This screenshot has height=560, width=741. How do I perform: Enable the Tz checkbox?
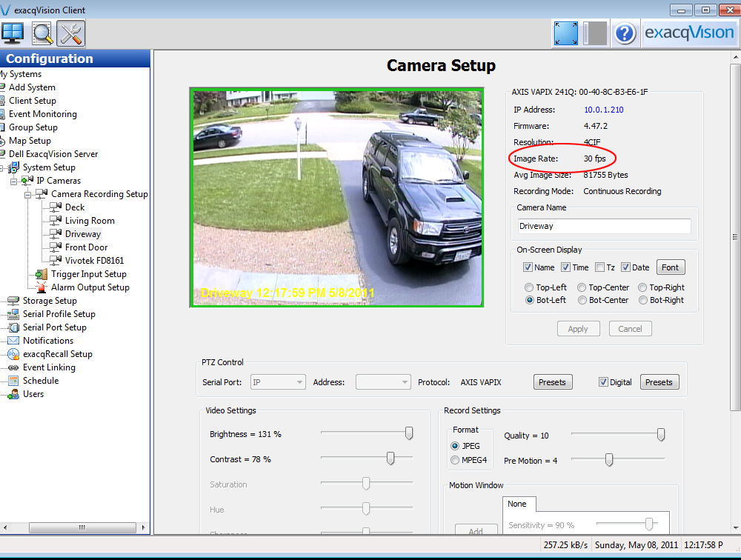[x=600, y=267]
